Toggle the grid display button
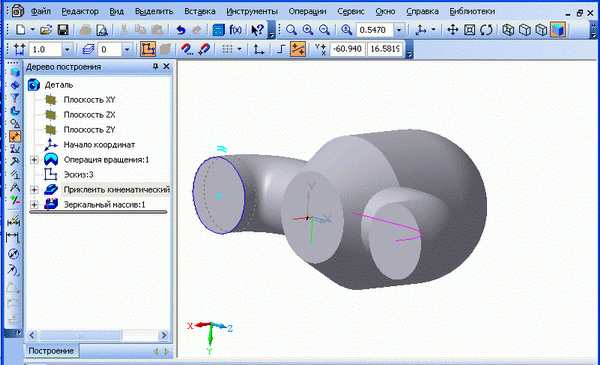The image size is (600, 365). [x=227, y=49]
